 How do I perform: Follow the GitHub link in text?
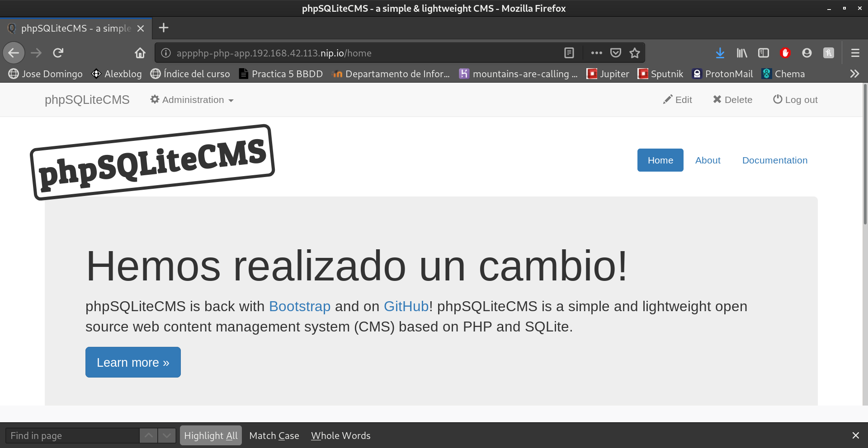click(406, 306)
